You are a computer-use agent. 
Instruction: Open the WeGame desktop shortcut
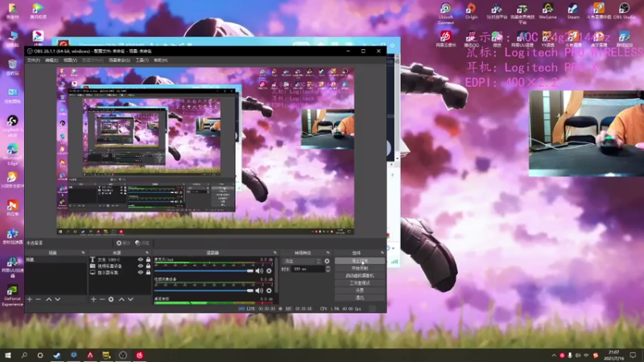[547, 11]
